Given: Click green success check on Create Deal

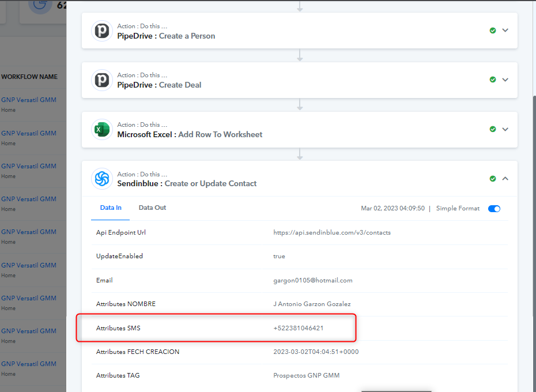Looking at the screenshot, I should pyautogui.click(x=493, y=80).
